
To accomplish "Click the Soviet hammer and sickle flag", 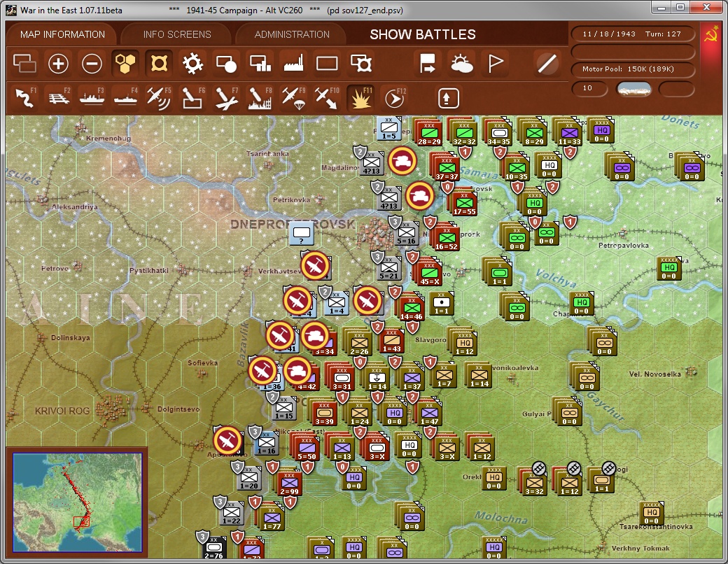I will [x=710, y=35].
